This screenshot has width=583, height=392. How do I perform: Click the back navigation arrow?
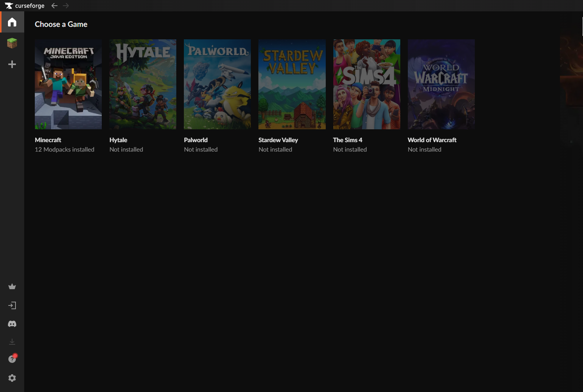54,6
